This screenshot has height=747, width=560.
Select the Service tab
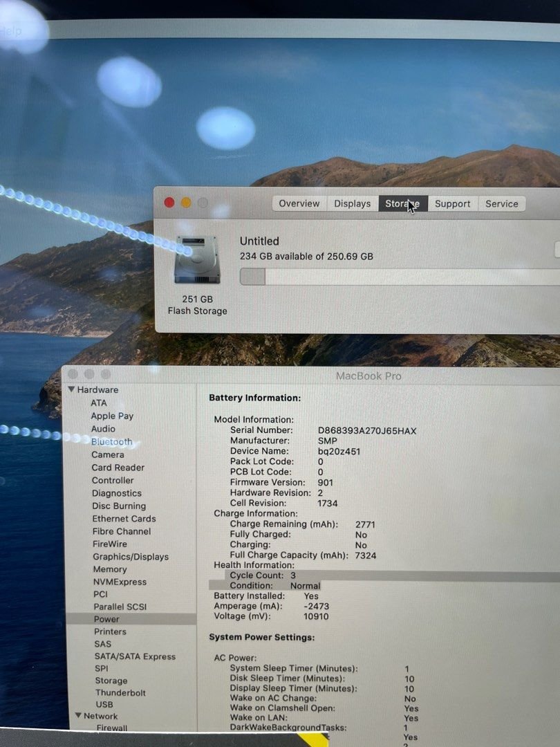coord(501,203)
